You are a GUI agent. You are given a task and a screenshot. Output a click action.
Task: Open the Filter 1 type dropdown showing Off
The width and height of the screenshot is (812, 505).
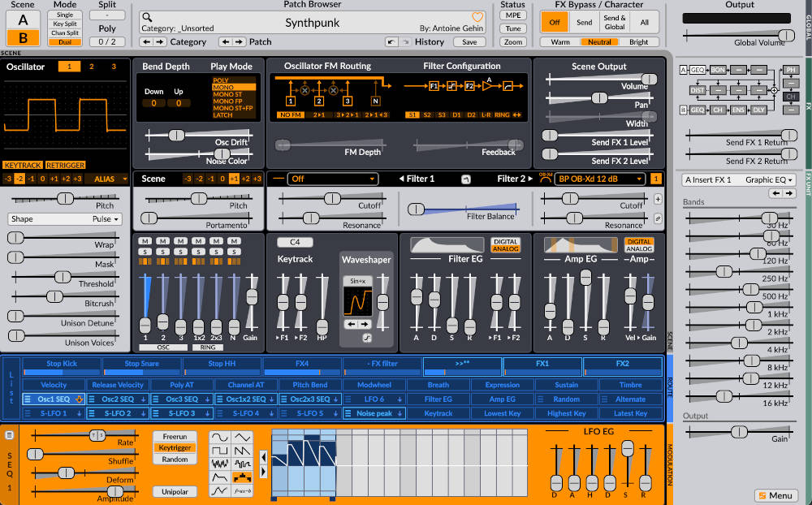coord(332,179)
